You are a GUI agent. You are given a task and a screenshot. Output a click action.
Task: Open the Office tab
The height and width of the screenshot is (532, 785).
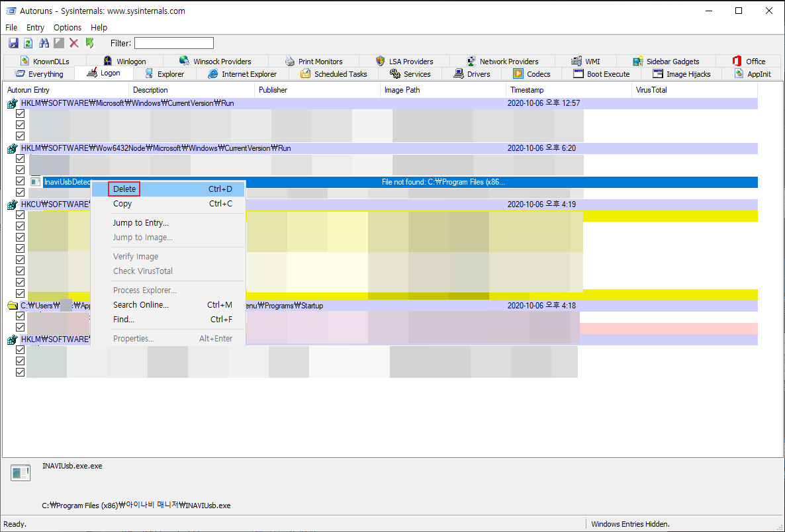pyautogui.click(x=749, y=61)
